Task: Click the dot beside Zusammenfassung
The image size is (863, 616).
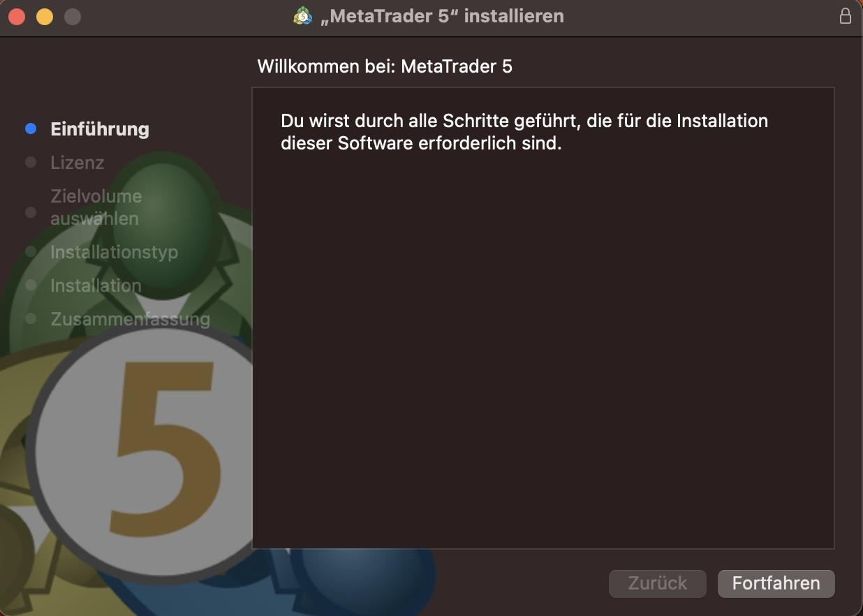Action: click(30, 318)
